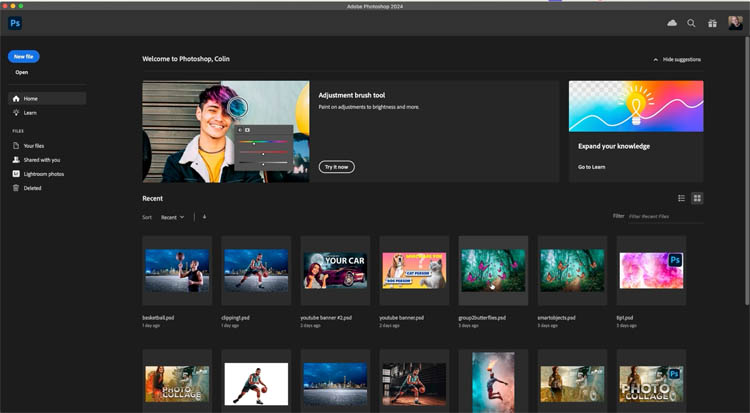The image size is (750, 413).
Task: Open Lightroom photos in the sidebar
Action: (43, 174)
